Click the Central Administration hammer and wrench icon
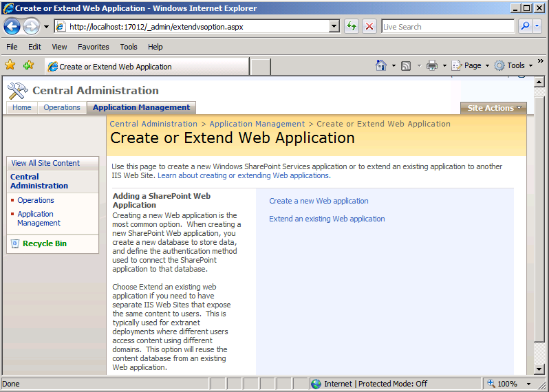 tap(17, 91)
